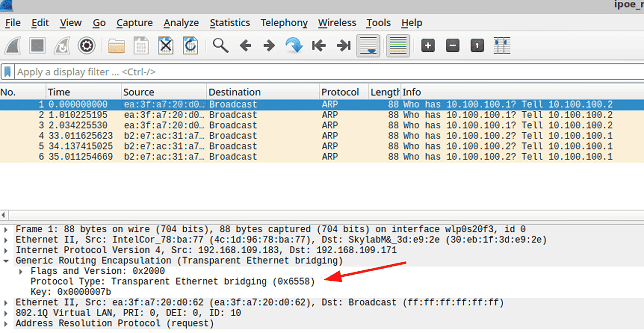The height and width of the screenshot is (333, 644).
Task: Open the Analyze menu
Action: [x=181, y=23]
